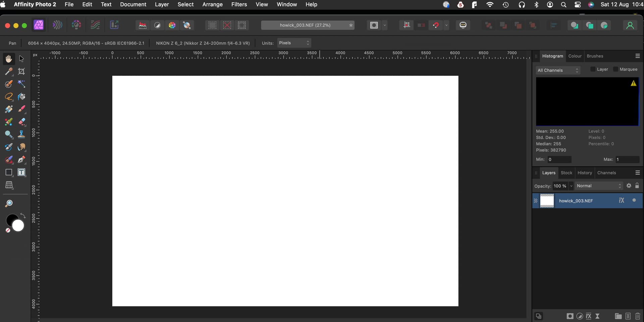Enable the Layer checkbox in Histogram
The image size is (644, 322).
coord(593,69)
